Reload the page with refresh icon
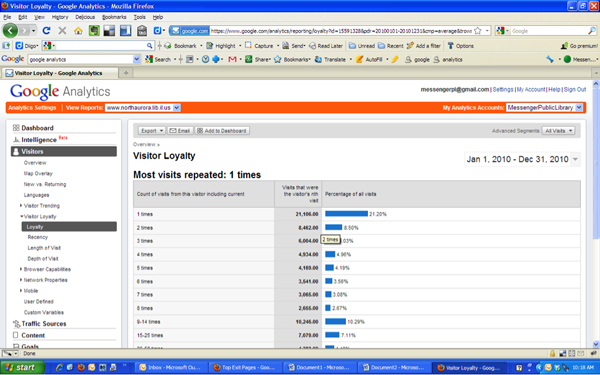Image resolution: width=600 pixels, height=375 pixels. (x=46, y=31)
